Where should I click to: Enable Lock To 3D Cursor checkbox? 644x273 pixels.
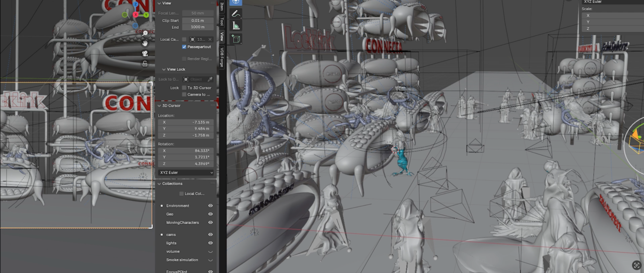pyautogui.click(x=184, y=88)
